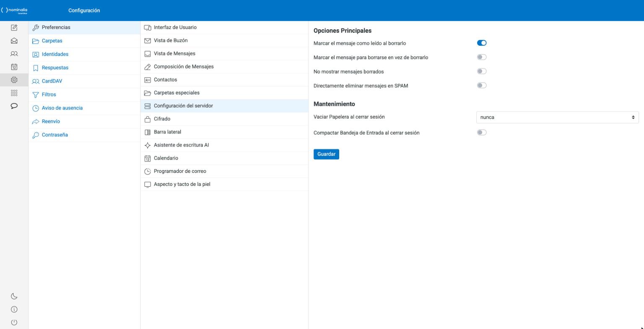Select Barra lateral preferences
This screenshot has height=329, width=644.
pyautogui.click(x=224, y=132)
